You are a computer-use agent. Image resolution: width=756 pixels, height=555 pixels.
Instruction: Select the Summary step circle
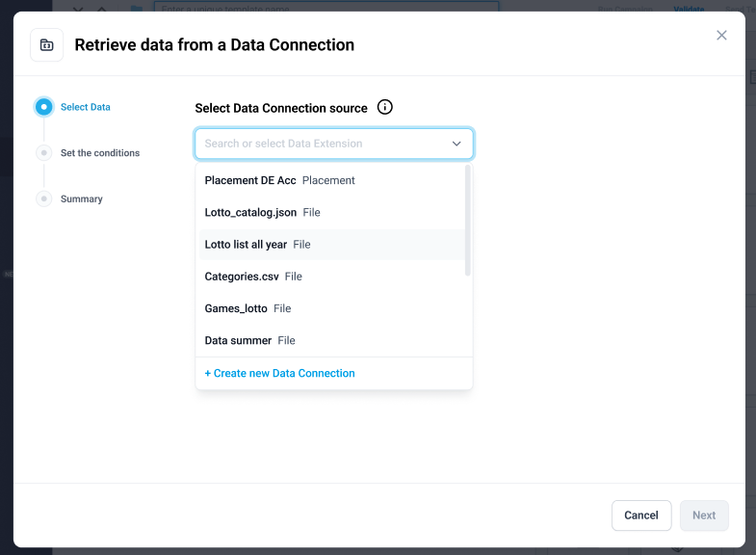(44, 198)
